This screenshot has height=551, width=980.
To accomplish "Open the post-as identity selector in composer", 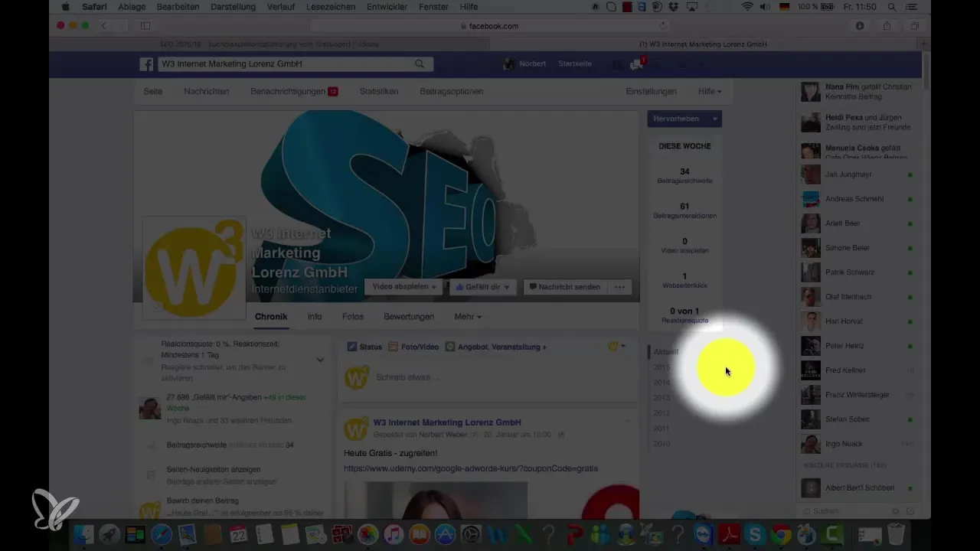I will point(616,347).
